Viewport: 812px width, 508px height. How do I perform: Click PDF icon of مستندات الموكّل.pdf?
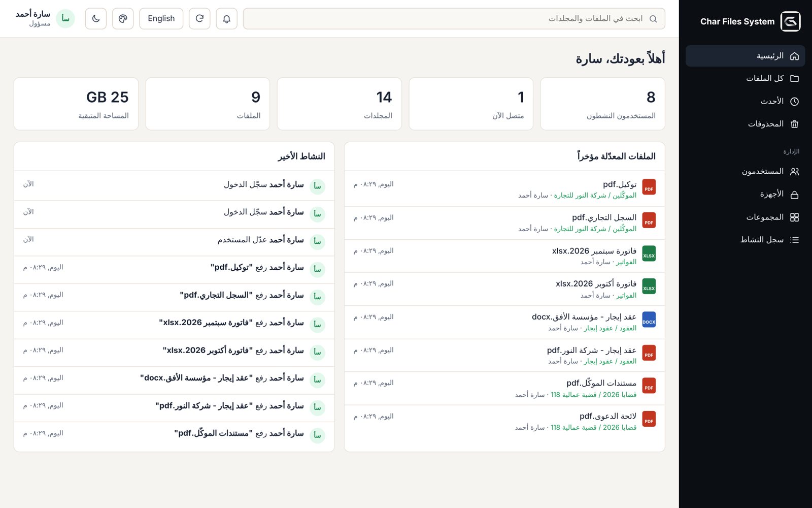[x=649, y=386]
